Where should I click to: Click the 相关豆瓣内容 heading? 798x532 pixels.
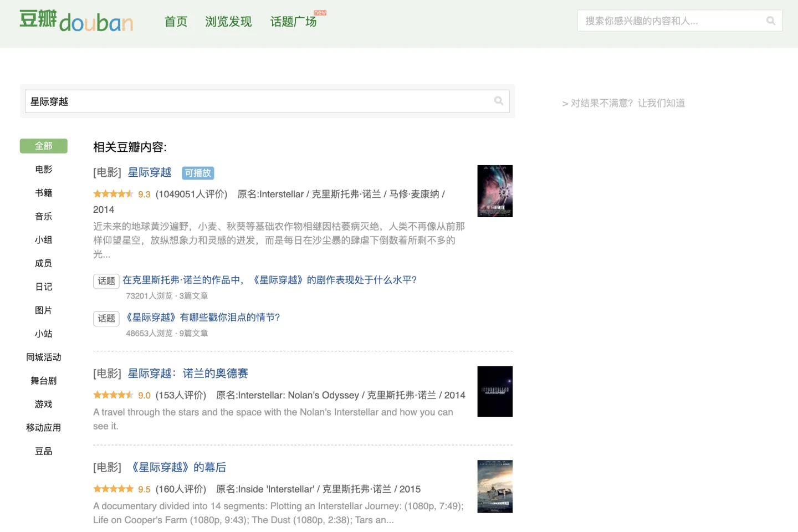click(130, 147)
